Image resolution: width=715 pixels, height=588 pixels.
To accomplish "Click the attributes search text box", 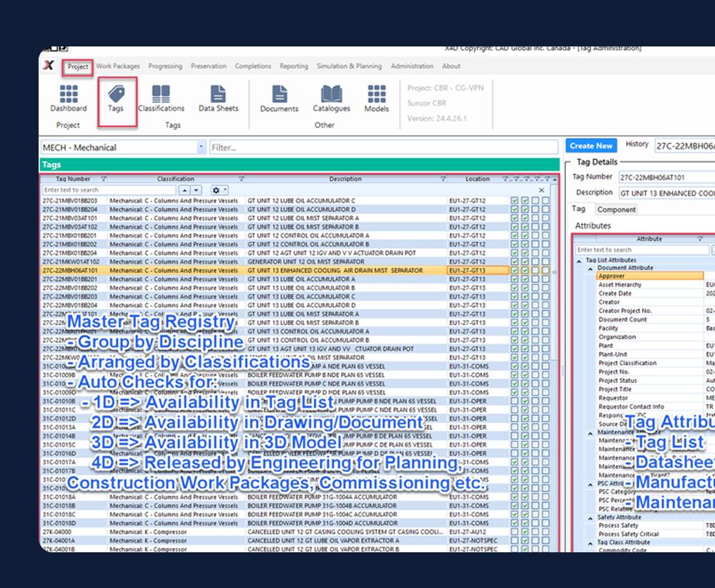I will pyautogui.click(x=642, y=250).
